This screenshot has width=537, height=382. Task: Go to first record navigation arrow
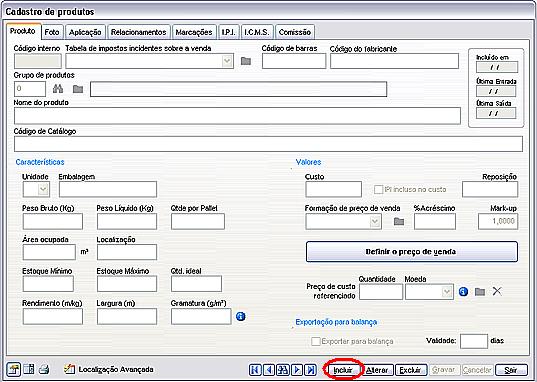point(255,370)
